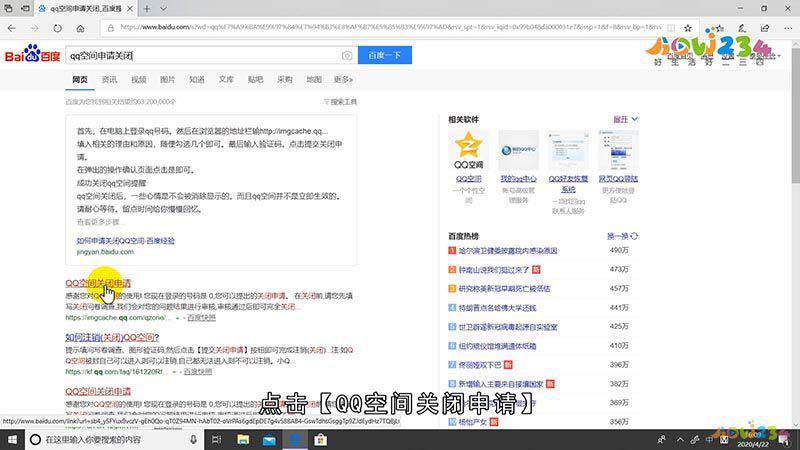Open the add notes pen icon
This screenshot has width=800, height=450.
click(742, 28)
